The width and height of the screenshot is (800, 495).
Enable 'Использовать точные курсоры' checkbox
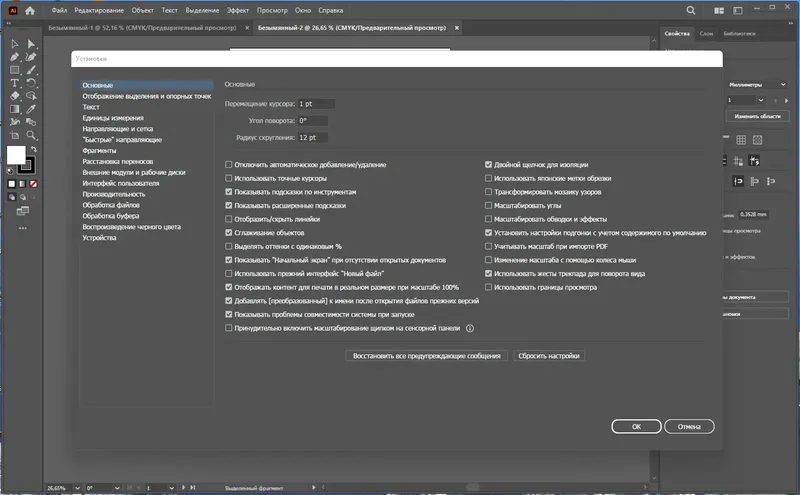229,178
